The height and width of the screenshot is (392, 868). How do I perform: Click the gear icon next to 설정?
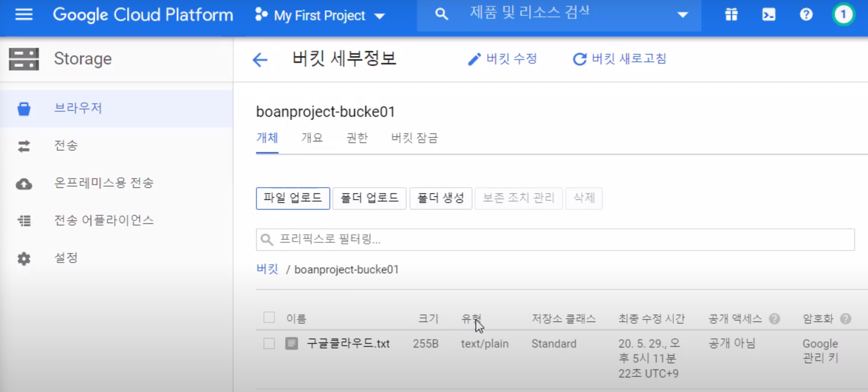pos(23,259)
